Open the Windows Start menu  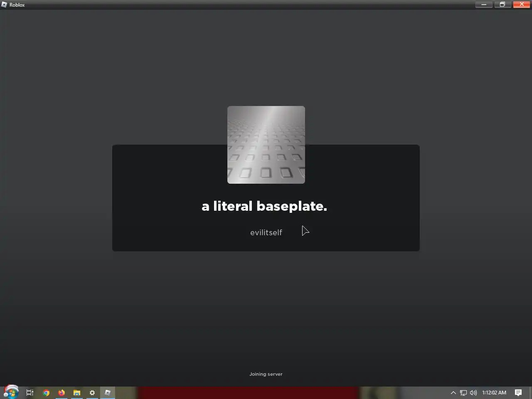click(11, 392)
